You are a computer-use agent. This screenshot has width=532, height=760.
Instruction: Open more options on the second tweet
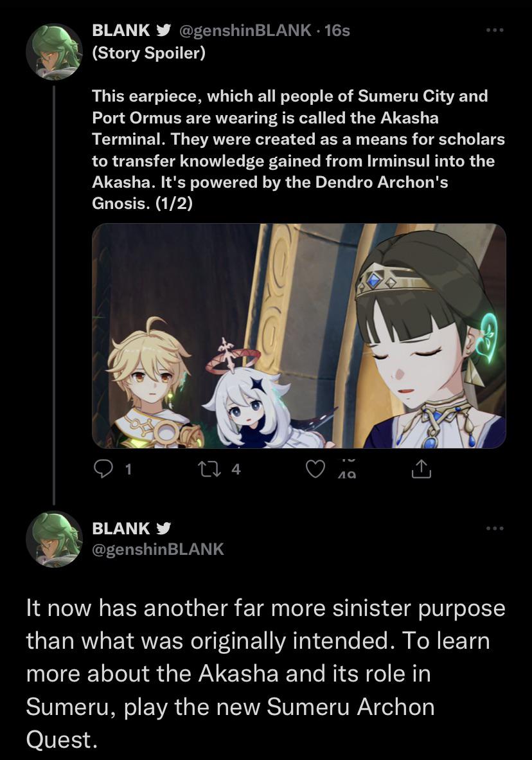495,528
